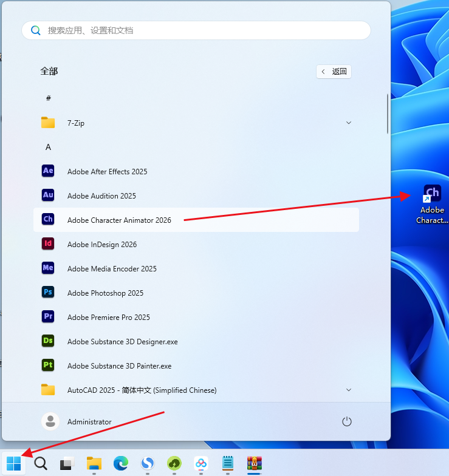Expand the 7-Zip folder chevron
449x476 pixels.
(349, 123)
